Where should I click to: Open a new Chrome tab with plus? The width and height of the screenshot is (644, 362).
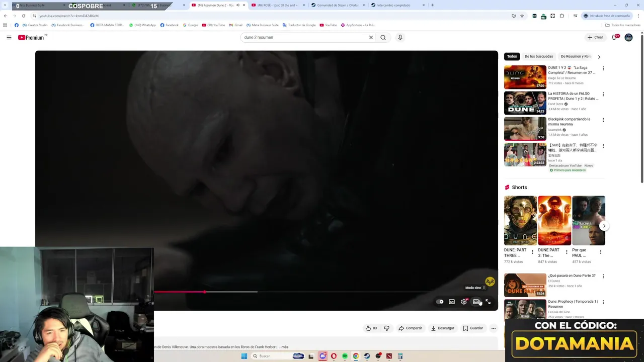(x=432, y=5)
